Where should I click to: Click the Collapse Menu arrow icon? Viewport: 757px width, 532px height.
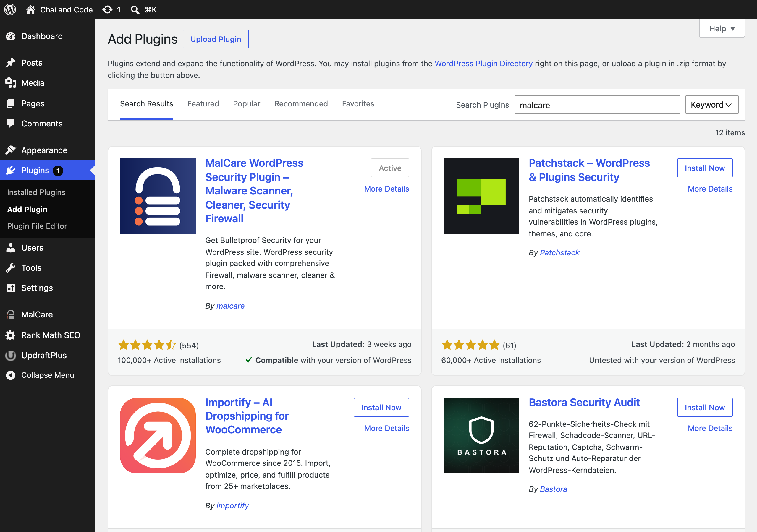pyautogui.click(x=11, y=375)
